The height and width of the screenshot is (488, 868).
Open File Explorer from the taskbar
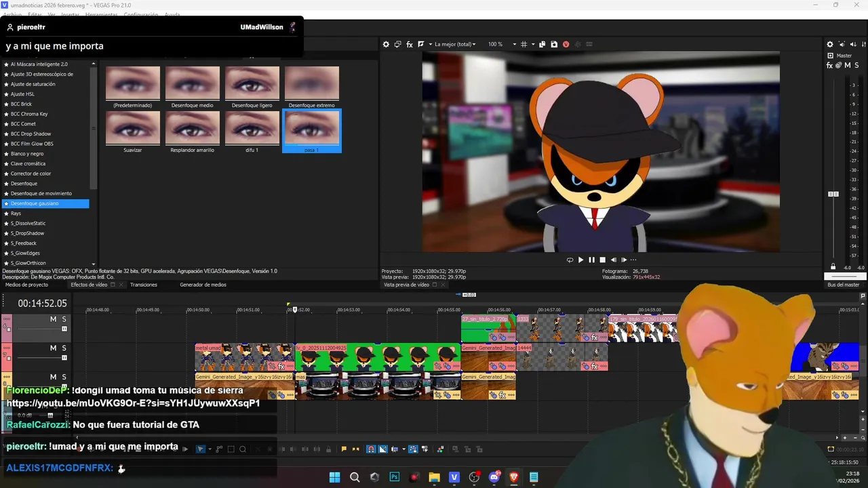point(434,477)
